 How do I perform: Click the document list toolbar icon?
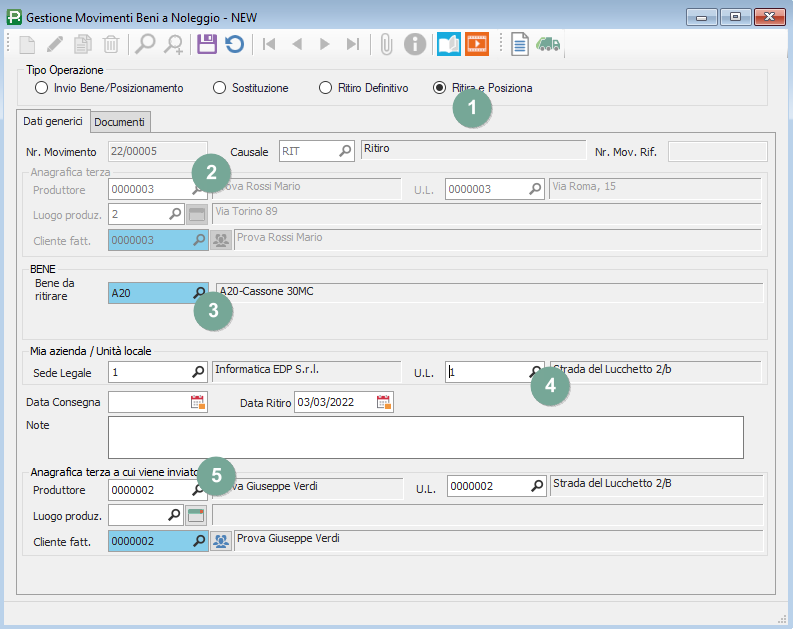(519, 44)
